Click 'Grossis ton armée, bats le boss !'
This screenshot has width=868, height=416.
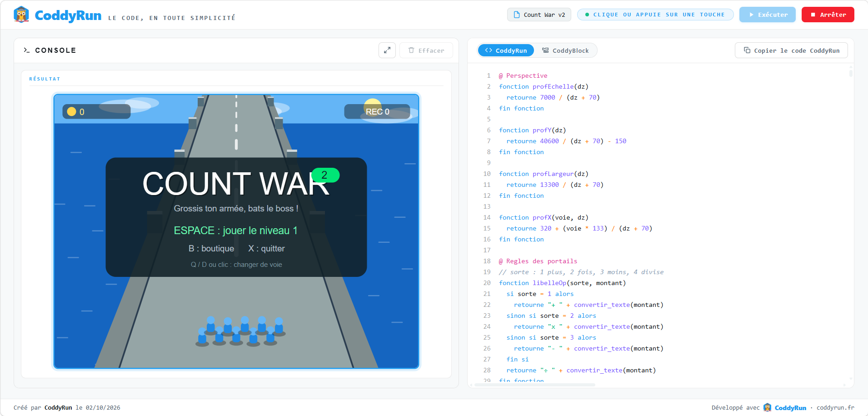pos(236,209)
